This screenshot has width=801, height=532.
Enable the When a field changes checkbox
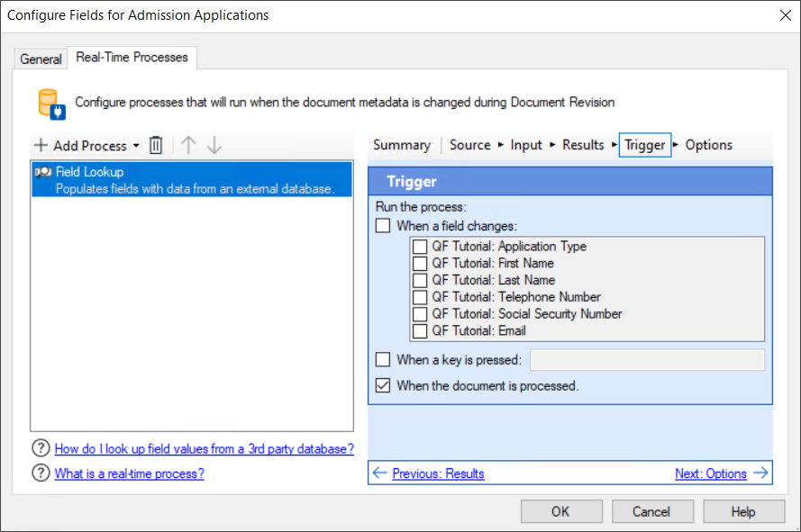(x=382, y=225)
